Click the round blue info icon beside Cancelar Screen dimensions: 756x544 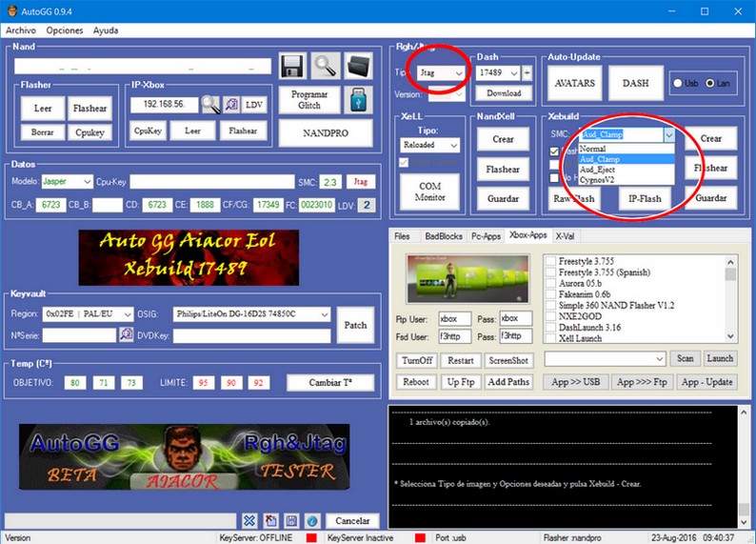point(312,520)
